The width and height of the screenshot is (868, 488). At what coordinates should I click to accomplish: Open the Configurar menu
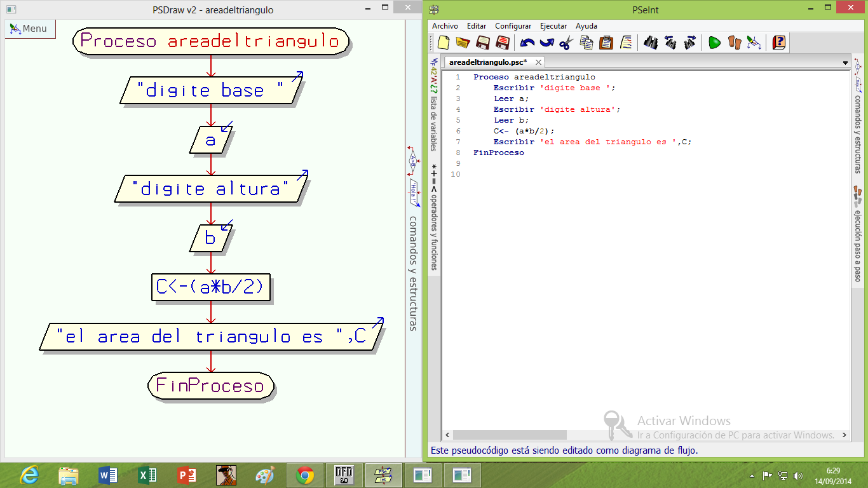click(513, 26)
